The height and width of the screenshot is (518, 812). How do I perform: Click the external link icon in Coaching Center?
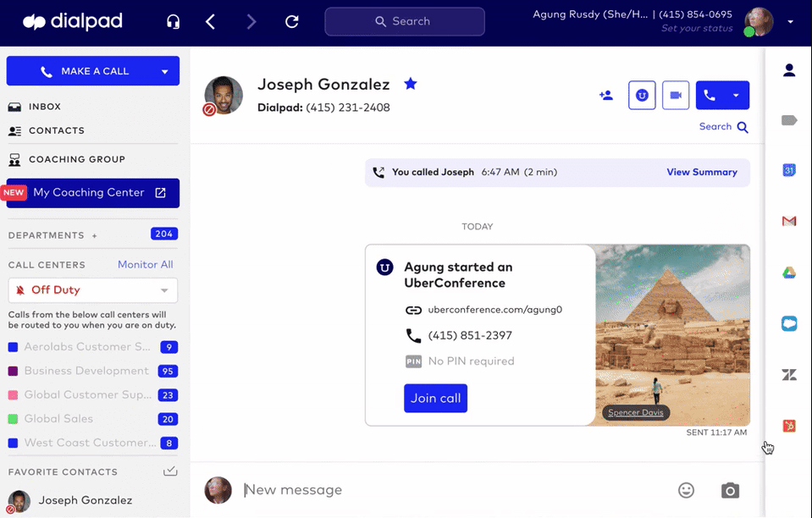click(161, 192)
